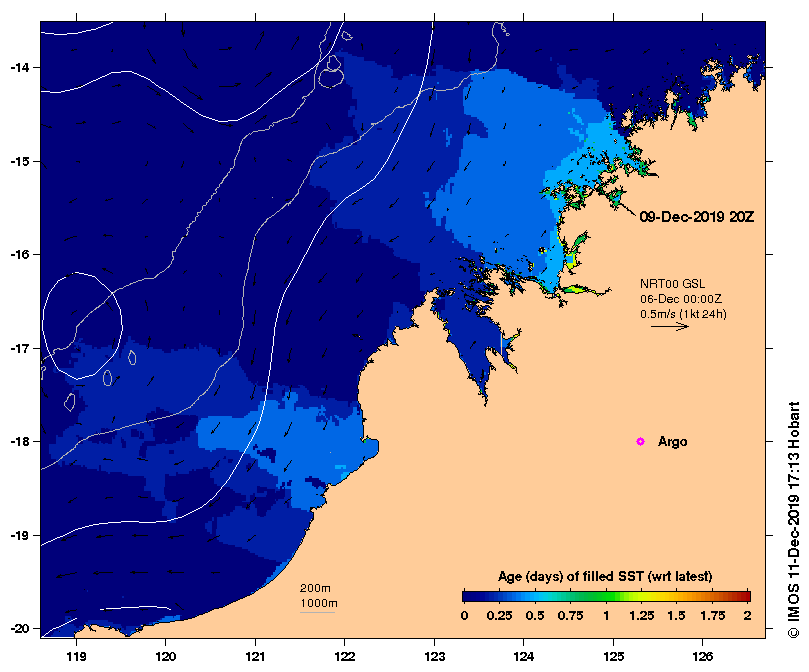809x672 pixels.
Task: Click colorbar tick label '1.75'
Action: [x=713, y=616]
